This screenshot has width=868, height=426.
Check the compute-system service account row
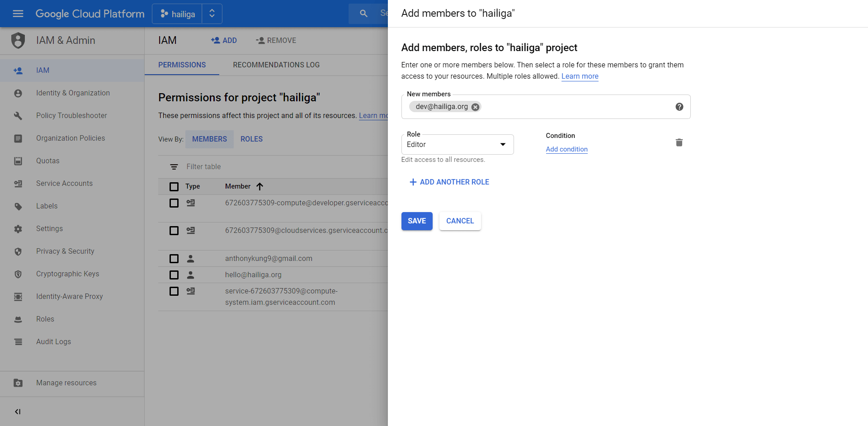coord(174,291)
